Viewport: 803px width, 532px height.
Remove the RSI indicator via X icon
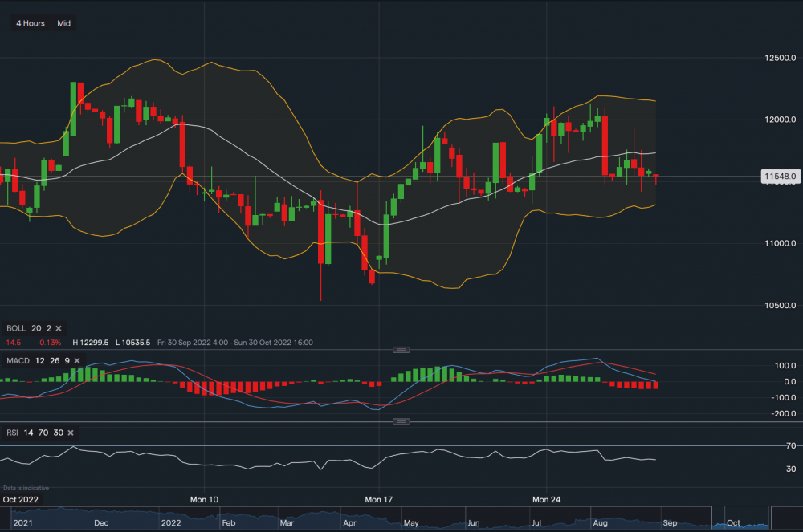pos(71,433)
